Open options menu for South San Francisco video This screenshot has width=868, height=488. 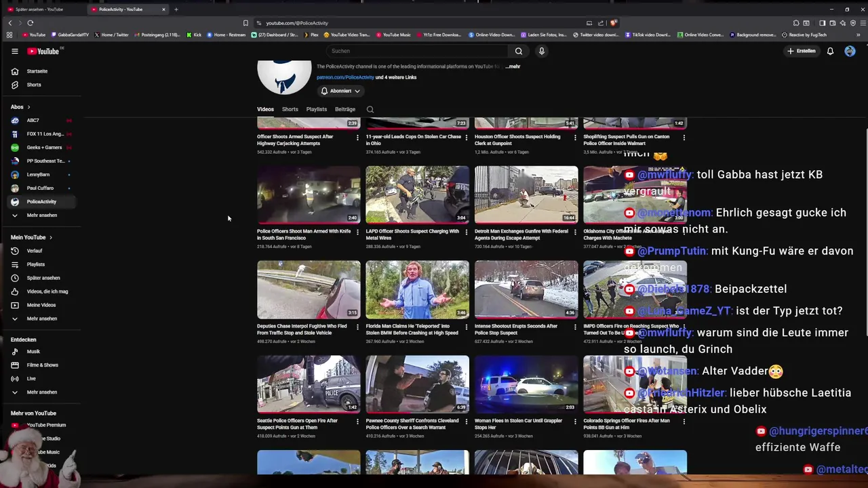coord(357,232)
